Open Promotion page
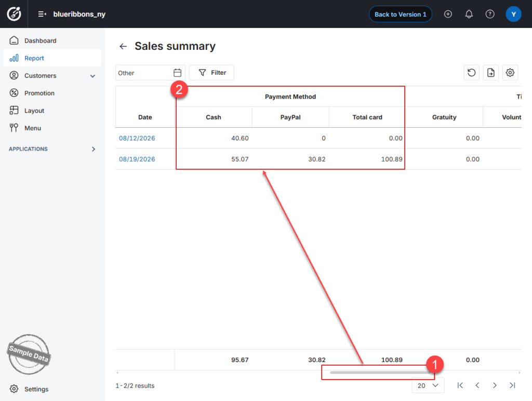The height and width of the screenshot is (401, 532). (52, 93)
